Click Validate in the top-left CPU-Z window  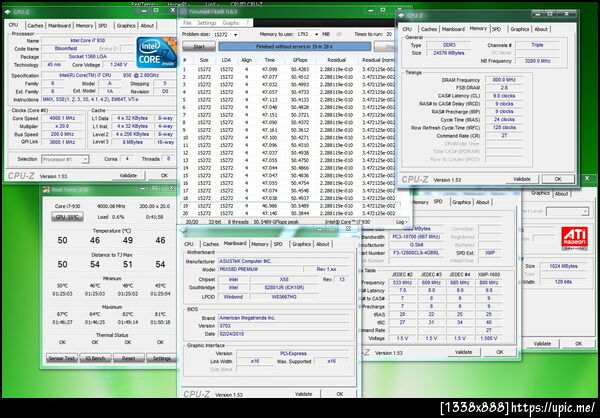point(128,175)
